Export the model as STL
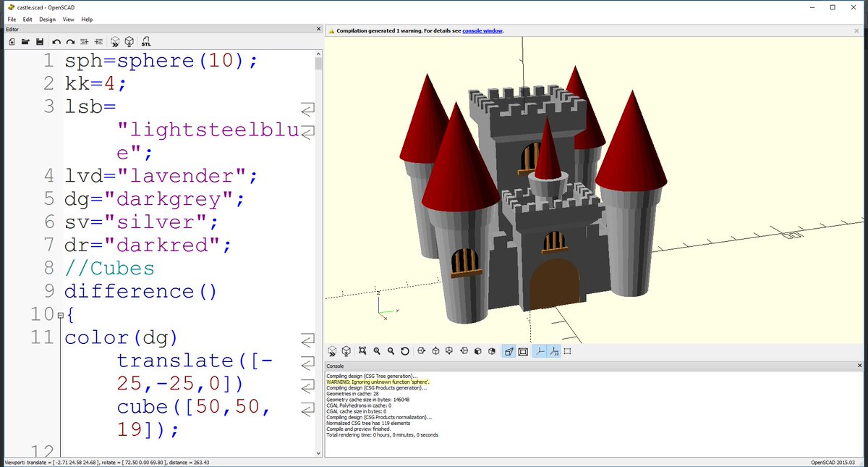Viewport: 868px width, 467px height. [146, 41]
